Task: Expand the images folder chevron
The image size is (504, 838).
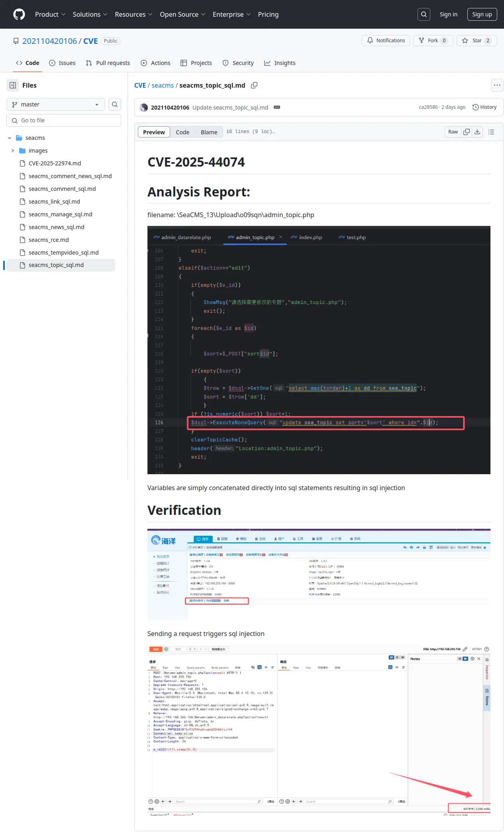Action: pos(13,151)
